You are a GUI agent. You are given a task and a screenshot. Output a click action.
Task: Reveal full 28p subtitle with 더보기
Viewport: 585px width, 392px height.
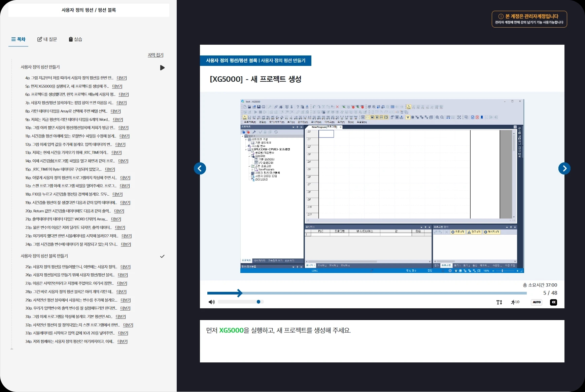[122, 292]
